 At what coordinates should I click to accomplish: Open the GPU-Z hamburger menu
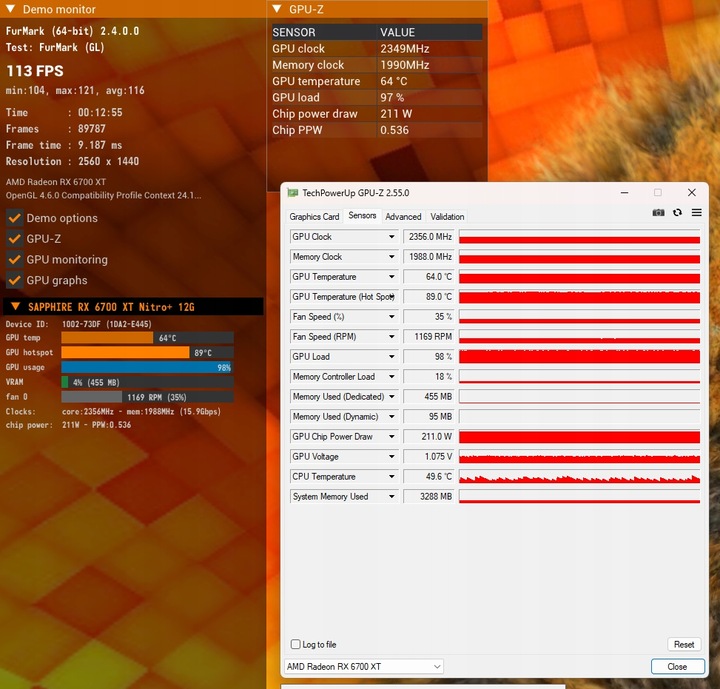[696, 213]
